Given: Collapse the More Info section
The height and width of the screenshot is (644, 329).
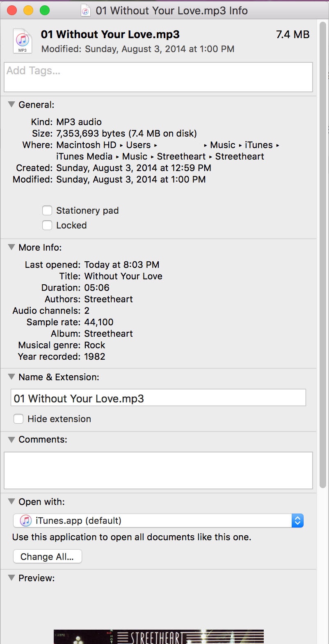Looking at the screenshot, I should 11,247.
